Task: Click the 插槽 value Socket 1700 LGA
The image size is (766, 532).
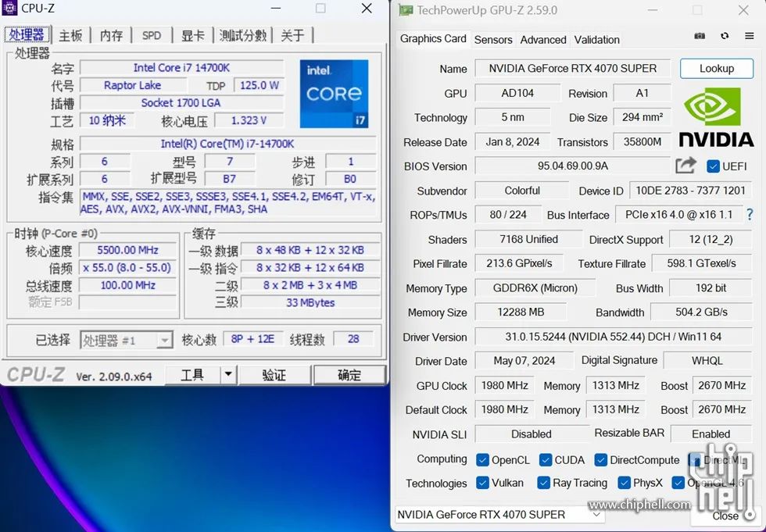Action: (181, 103)
